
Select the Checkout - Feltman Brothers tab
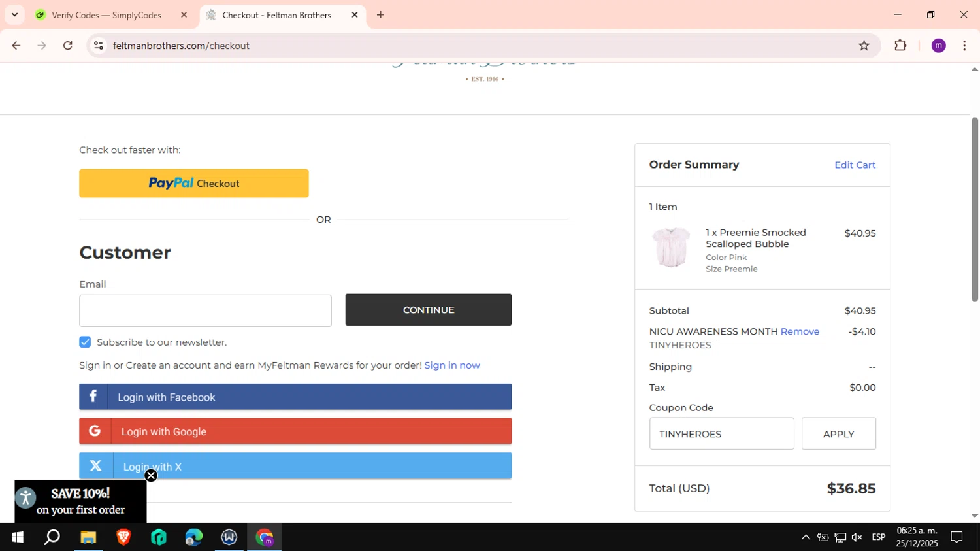(276, 15)
